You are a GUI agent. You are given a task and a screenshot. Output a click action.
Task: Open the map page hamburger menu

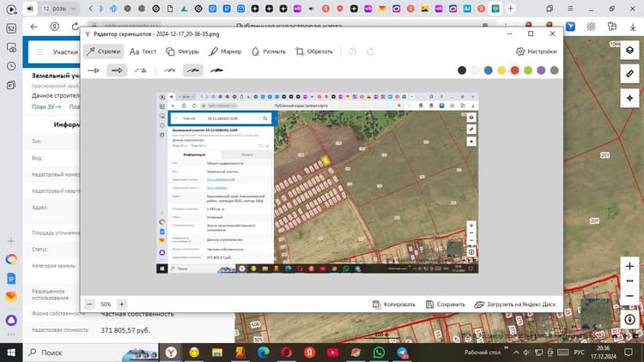click(x=39, y=52)
